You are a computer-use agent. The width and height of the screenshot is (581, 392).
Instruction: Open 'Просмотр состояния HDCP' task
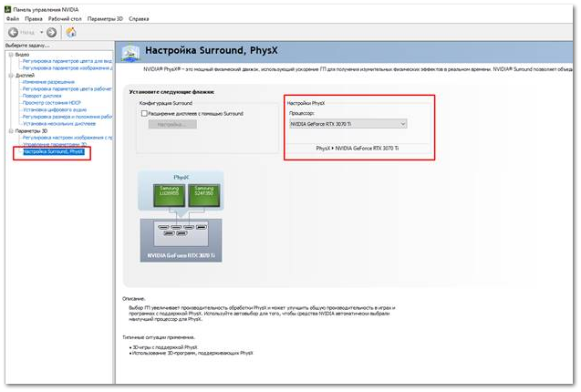[51, 103]
